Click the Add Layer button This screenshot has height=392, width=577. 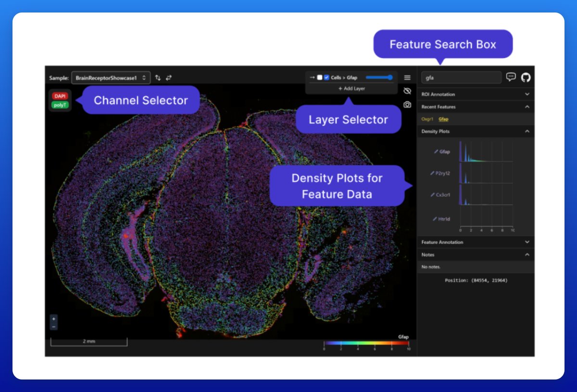[351, 89]
